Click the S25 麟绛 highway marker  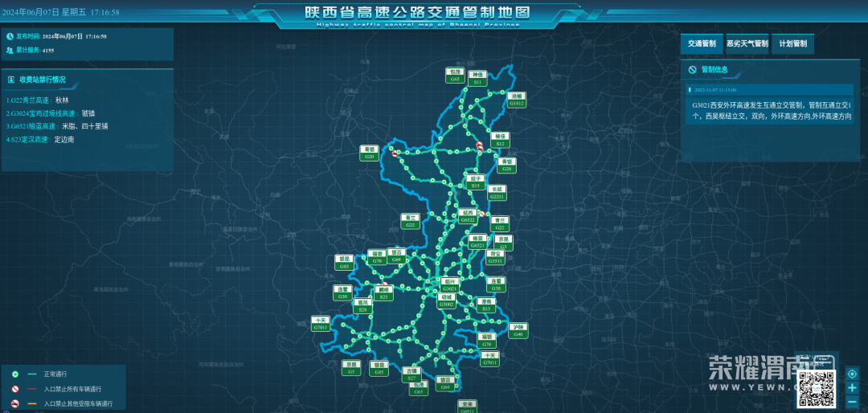[x=384, y=294]
